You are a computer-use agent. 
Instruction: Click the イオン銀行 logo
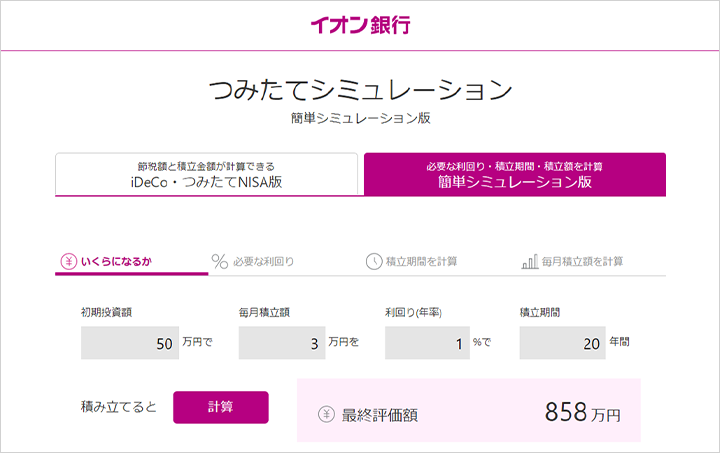[360, 25]
